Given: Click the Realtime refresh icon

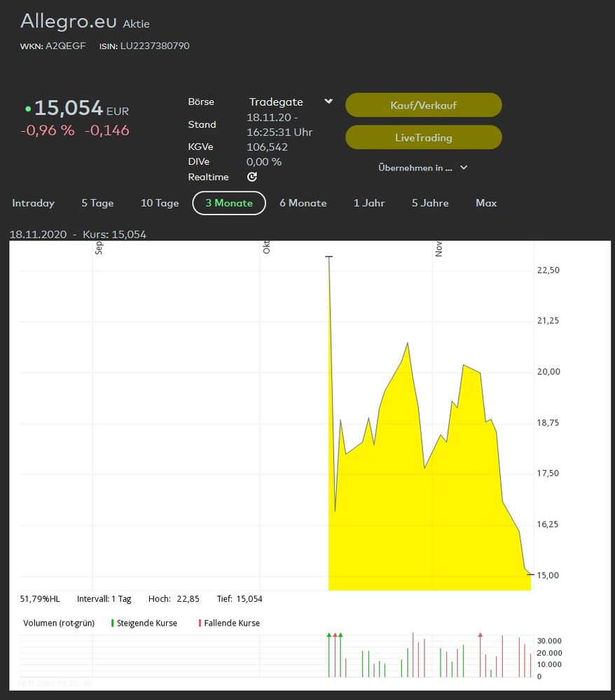Looking at the screenshot, I should pyautogui.click(x=252, y=177).
